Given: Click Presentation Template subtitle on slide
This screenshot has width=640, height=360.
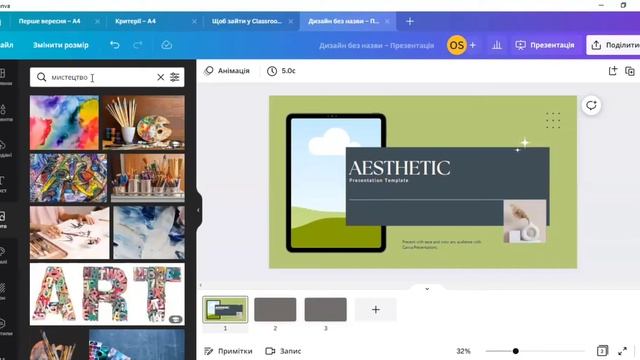Looking at the screenshot, I should point(379,180).
